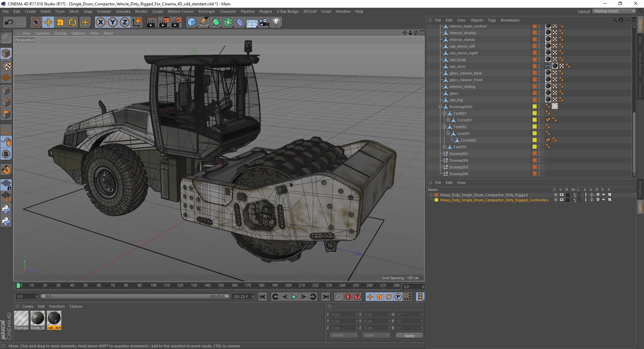Click cab_door layer color swatch
The width and height of the screenshot is (644, 349).
[535, 66]
